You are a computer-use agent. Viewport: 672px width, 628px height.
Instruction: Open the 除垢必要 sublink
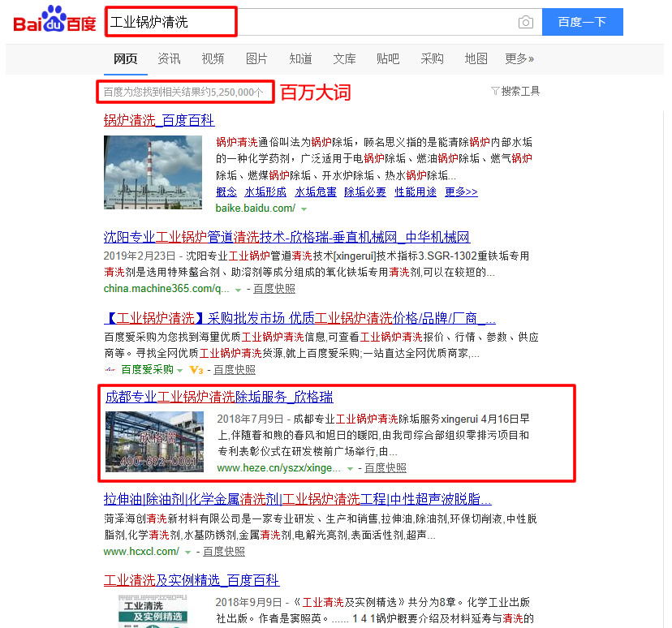pyautogui.click(x=365, y=192)
